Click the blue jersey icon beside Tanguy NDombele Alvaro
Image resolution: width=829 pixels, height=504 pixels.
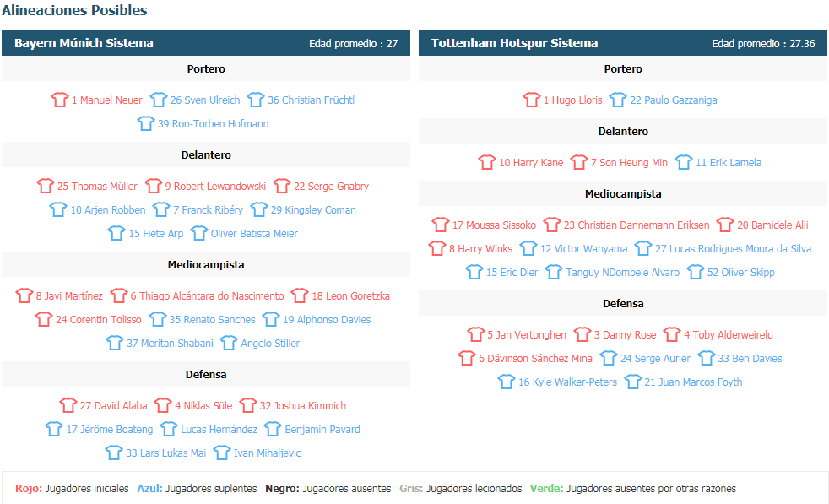[x=554, y=273]
